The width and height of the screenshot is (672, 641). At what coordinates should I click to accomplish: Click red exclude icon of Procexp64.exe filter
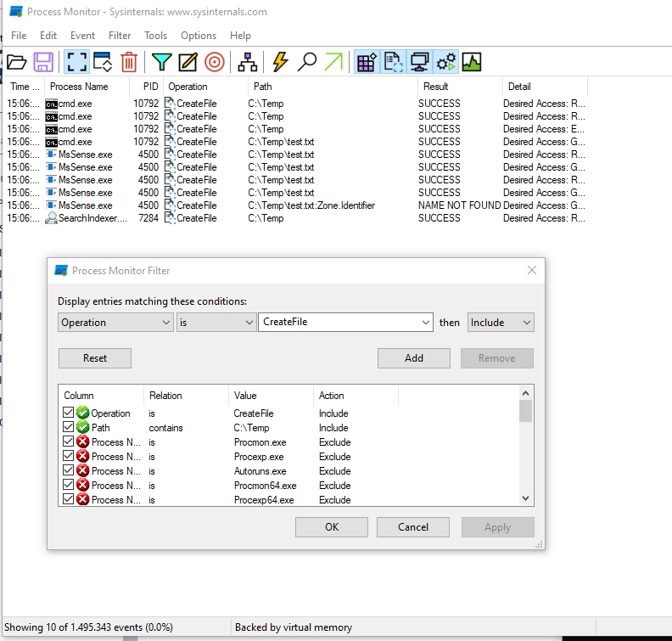click(x=82, y=499)
